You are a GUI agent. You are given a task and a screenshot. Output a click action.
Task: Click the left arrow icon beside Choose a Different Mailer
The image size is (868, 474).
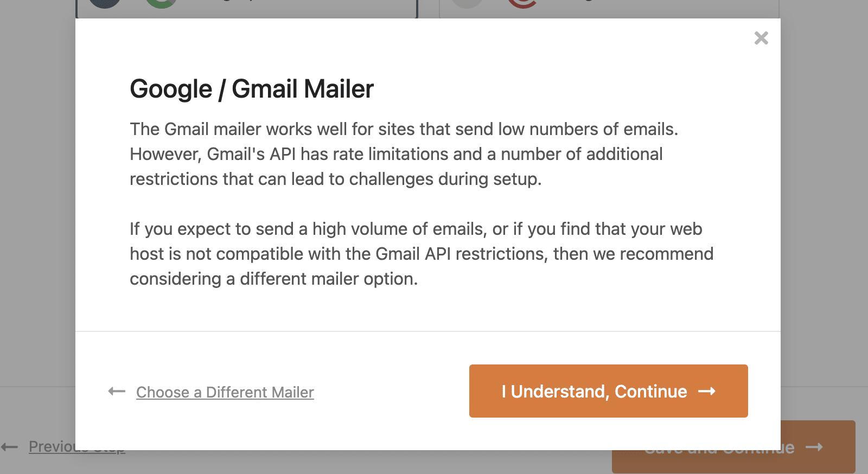tap(116, 391)
